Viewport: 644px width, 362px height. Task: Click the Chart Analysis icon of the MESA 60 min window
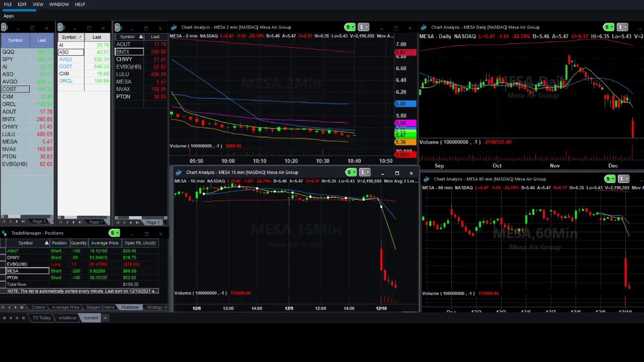(x=426, y=179)
